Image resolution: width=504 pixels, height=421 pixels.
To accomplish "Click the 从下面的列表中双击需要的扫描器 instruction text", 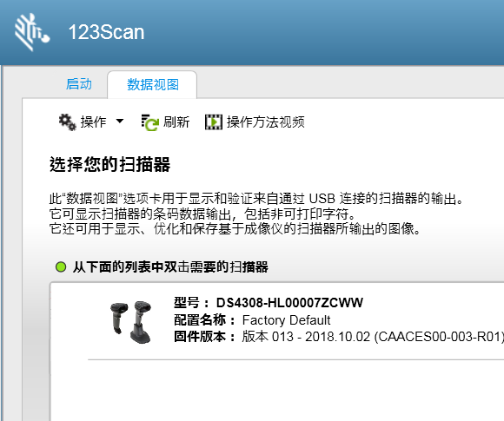I will pos(170,266).
